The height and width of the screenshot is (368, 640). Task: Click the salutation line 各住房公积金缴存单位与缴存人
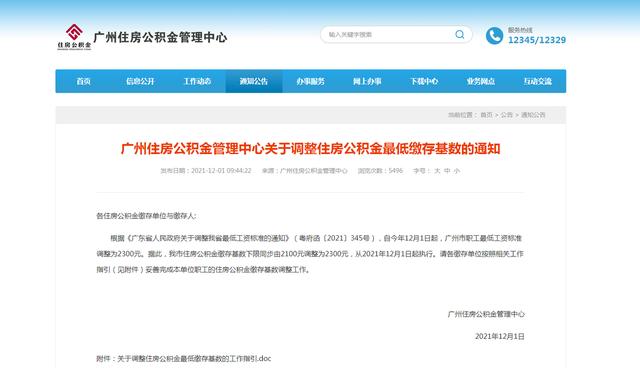(146, 216)
